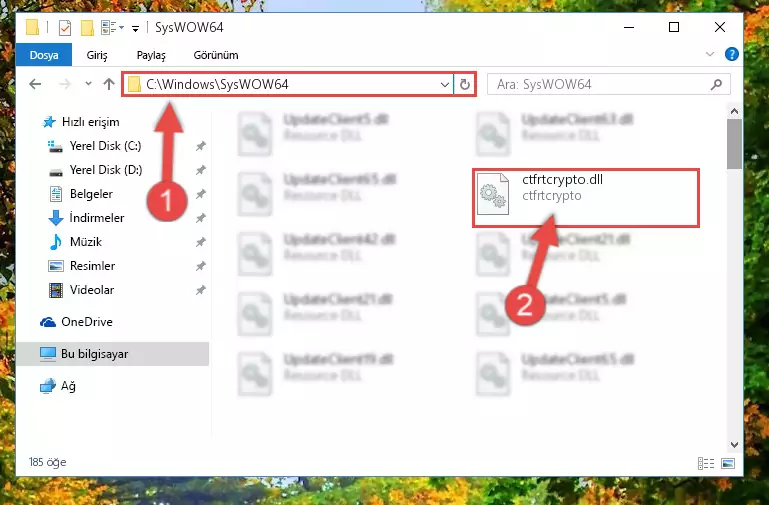Select the ctfrtcrypto.dll file
This screenshot has height=505, width=769.
click(586, 198)
